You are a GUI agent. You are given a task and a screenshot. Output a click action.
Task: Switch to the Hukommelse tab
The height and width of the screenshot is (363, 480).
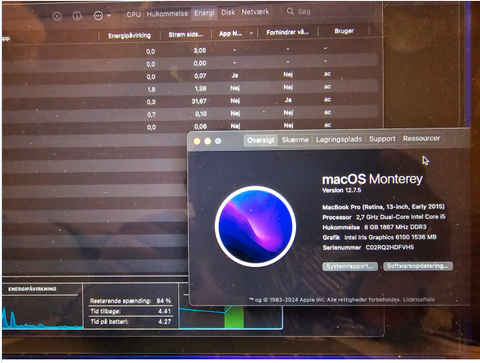click(x=167, y=14)
